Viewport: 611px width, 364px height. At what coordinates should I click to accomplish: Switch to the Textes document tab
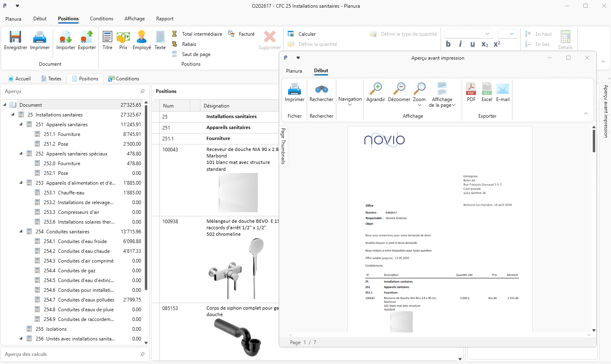(51, 79)
